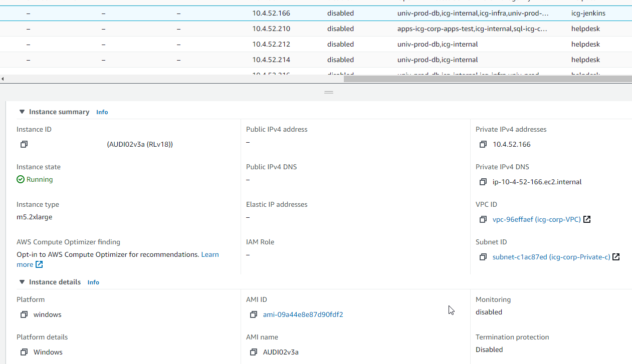The height and width of the screenshot is (364, 632).
Task: Open icg-corp-Private-c subnet via external-link icon
Action: click(616, 256)
